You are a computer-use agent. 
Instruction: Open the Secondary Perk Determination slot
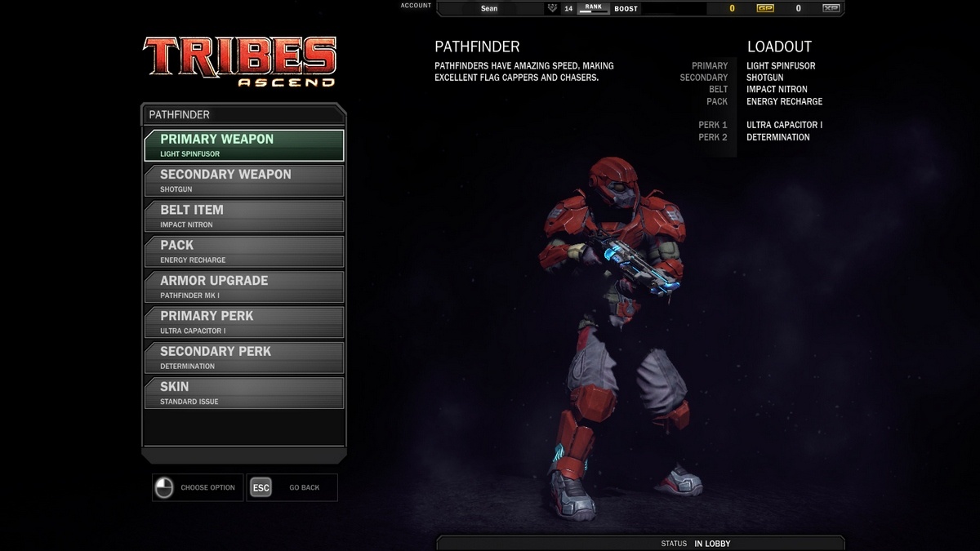[244, 357]
